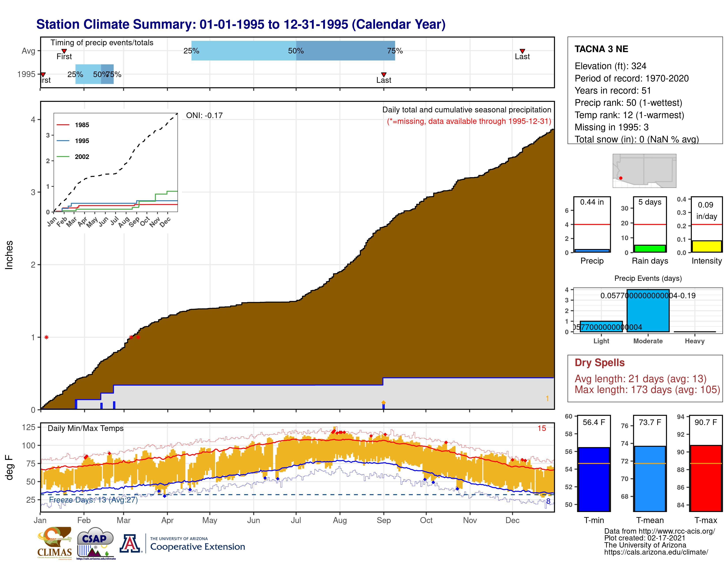Click the blue T-min bar
Screen dimensions: 728x563
(594, 479)
